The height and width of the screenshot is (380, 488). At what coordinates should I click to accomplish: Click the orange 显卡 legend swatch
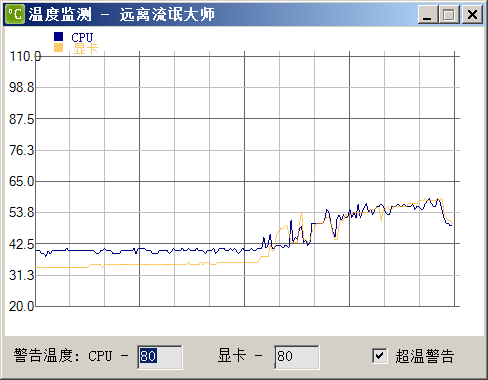[x=58, y=47]
